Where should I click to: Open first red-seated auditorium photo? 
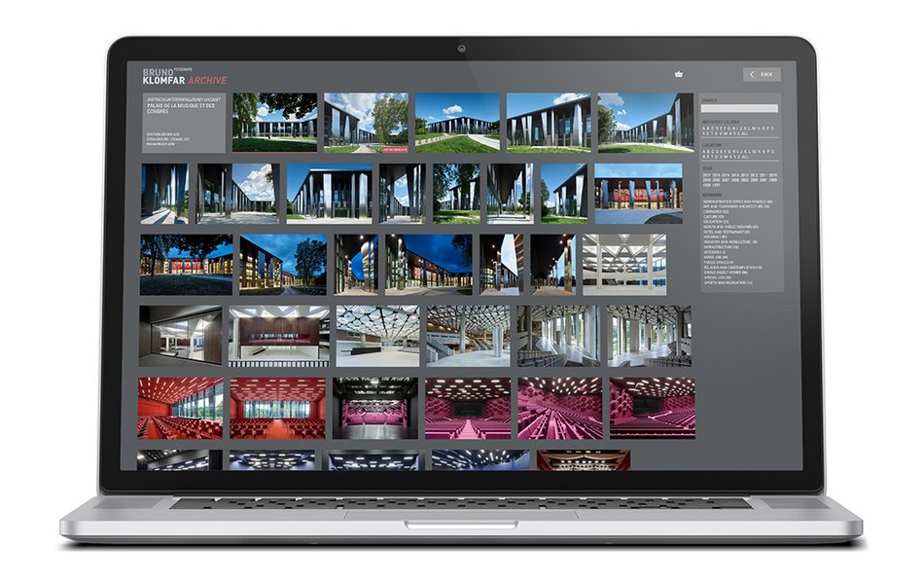pos(180,408)
